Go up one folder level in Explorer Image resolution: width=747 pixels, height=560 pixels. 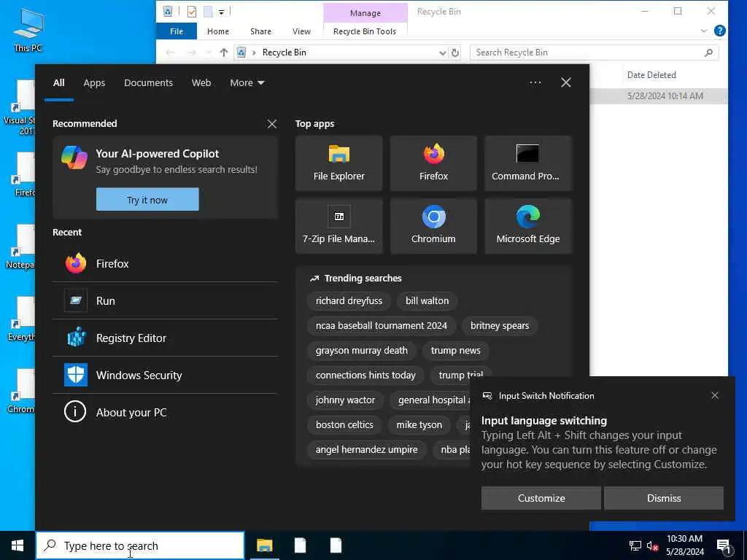(x=223, y=52)
